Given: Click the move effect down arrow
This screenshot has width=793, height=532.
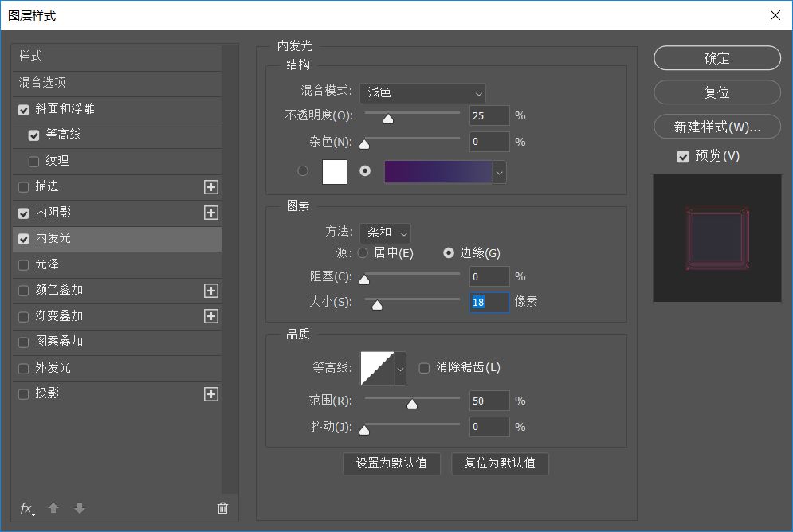Looking at the screenshot, I should [x=79, y=508].
